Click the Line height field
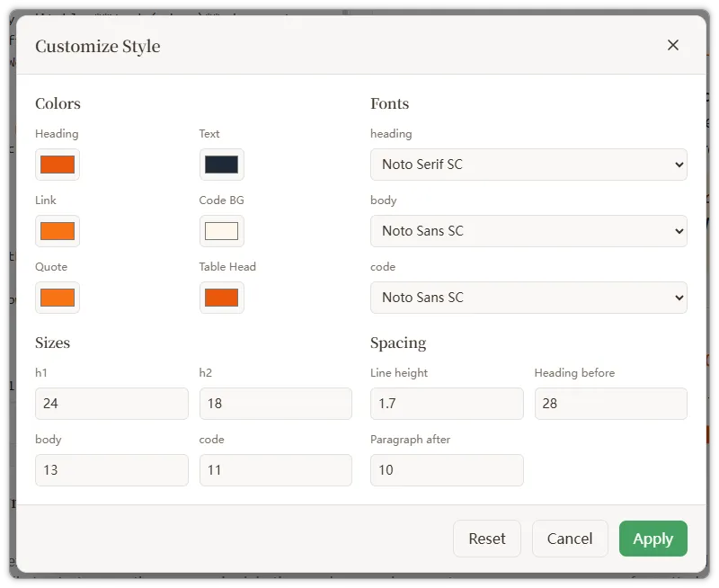Image resolution: width=719 pixels, height=588 pixels. click(x=447, y=403)
